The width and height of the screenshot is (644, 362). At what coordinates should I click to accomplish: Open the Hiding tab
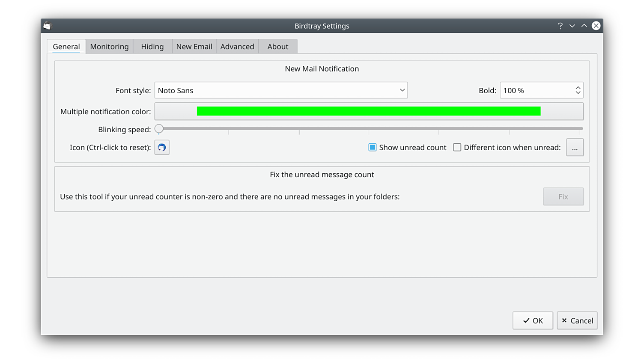click(152, 47)
